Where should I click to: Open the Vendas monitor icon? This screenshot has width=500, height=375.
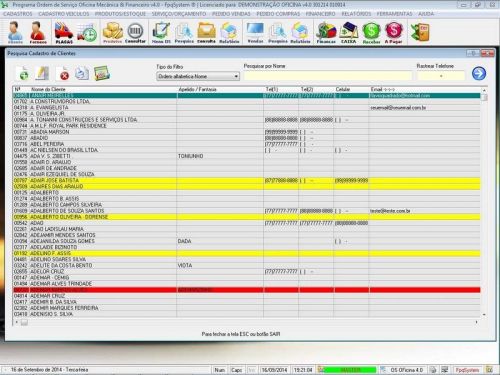click(255, 32)
